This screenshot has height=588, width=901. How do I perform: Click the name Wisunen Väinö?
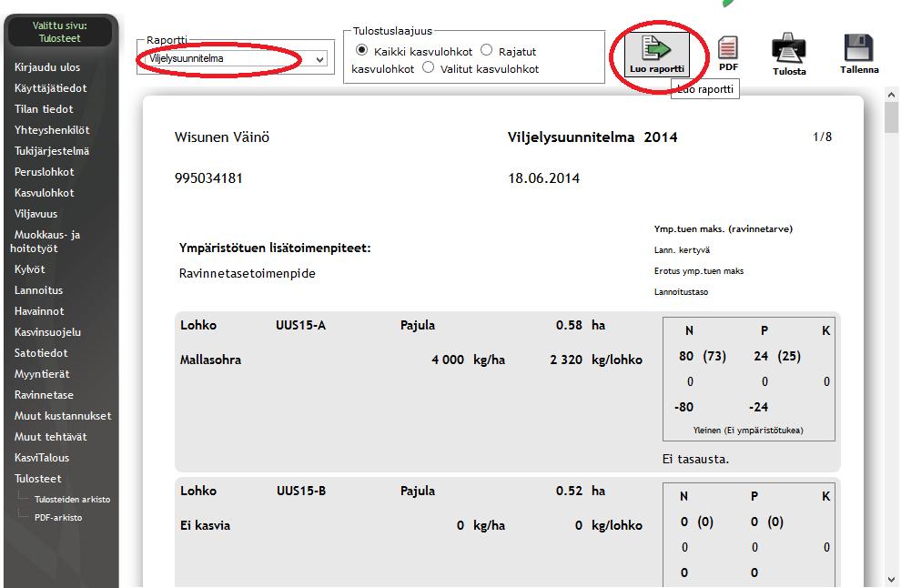click(222, 137)
